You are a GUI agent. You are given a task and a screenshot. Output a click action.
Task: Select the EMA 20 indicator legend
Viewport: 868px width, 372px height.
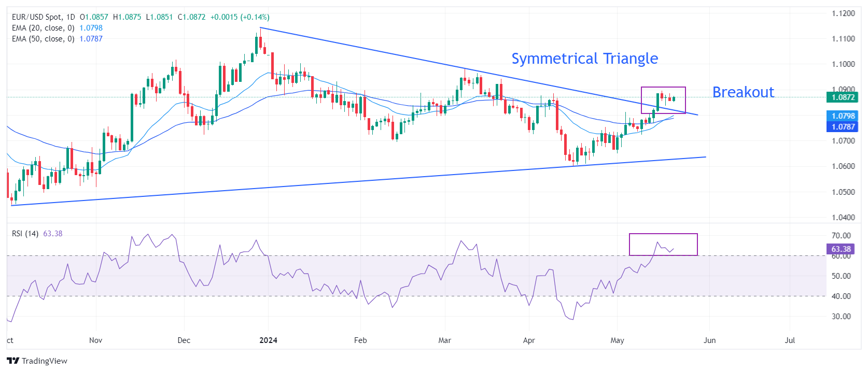coord(43,28)
